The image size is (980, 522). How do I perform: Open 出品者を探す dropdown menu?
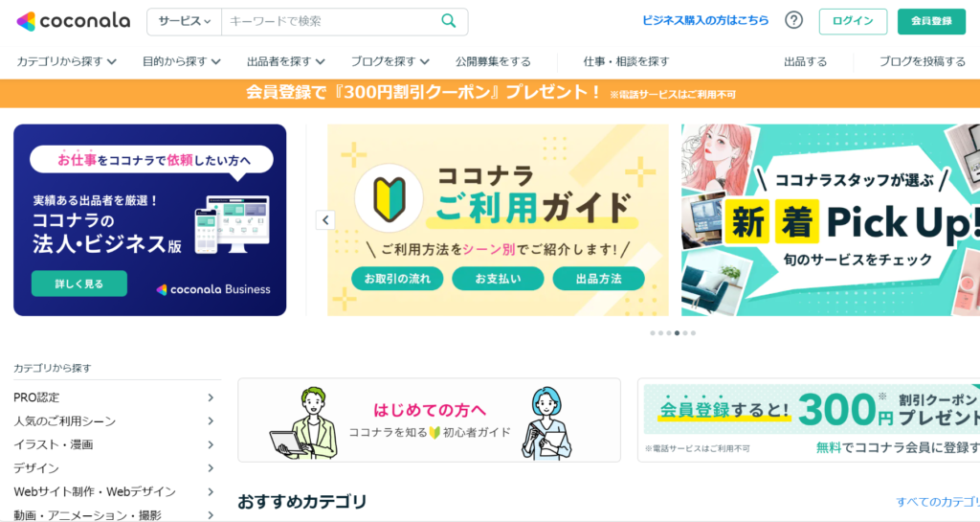click(285, 61)
